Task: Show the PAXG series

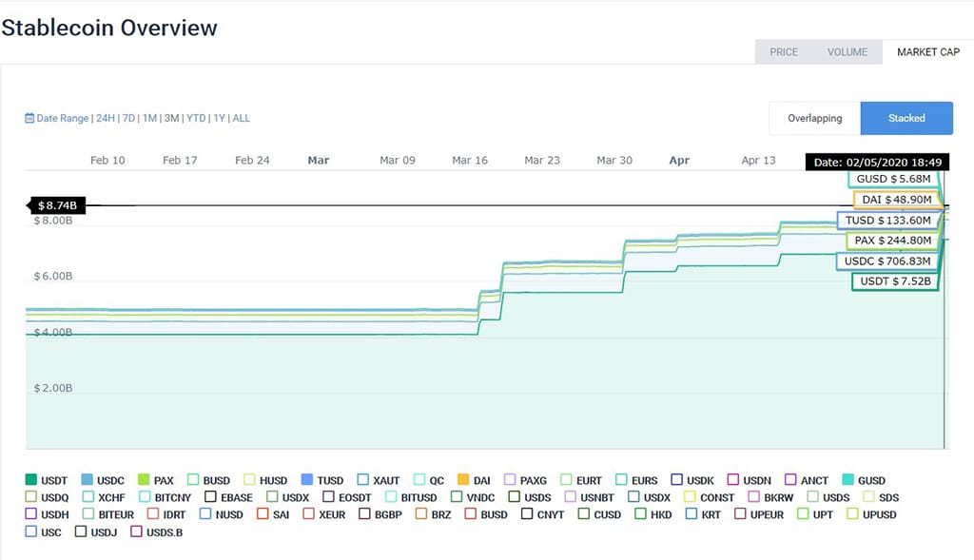Action: [510, 480]
